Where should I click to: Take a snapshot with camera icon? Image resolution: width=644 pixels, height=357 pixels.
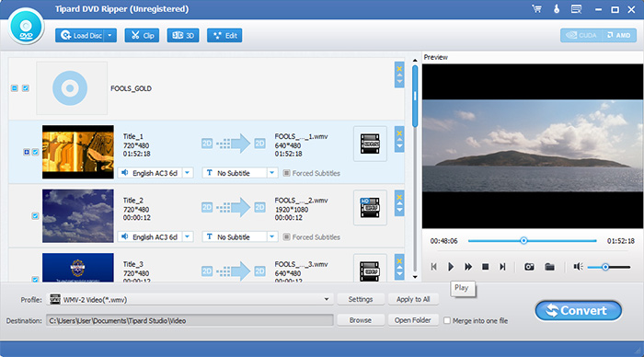(x=529, y=267)
